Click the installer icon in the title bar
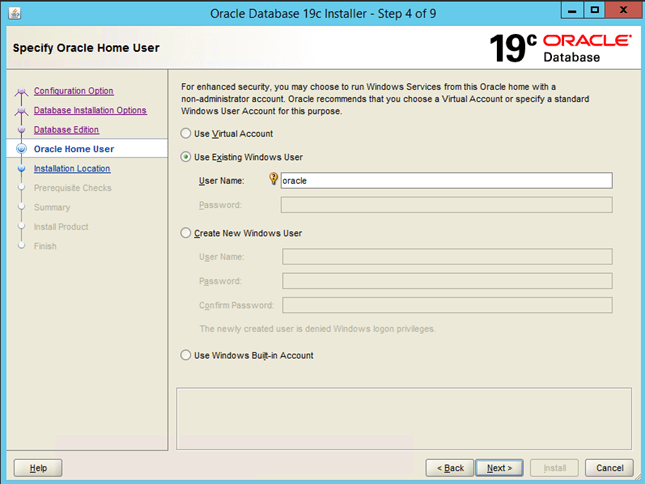This screenshot has width=645, height=484. 12,12
